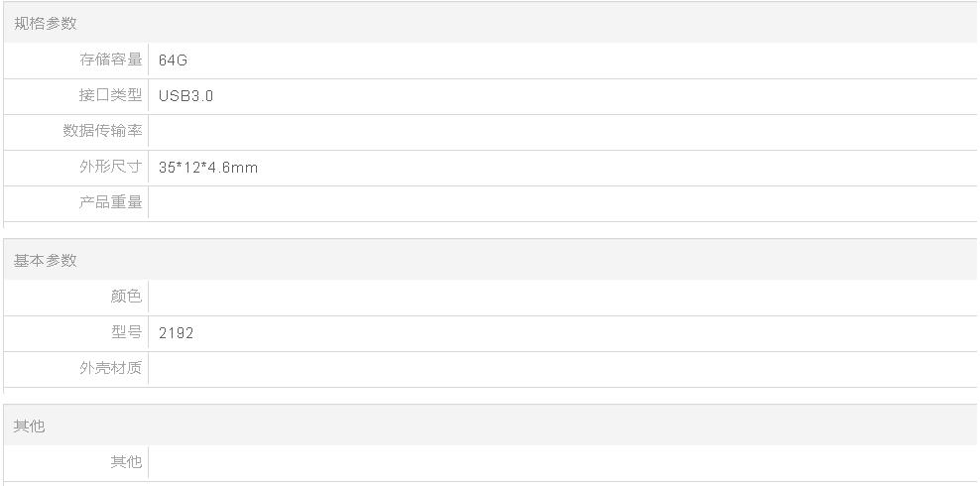Click the empty 产品重量 value cell
This screenshot has height=486, width=980.
(x=562, y=203)
